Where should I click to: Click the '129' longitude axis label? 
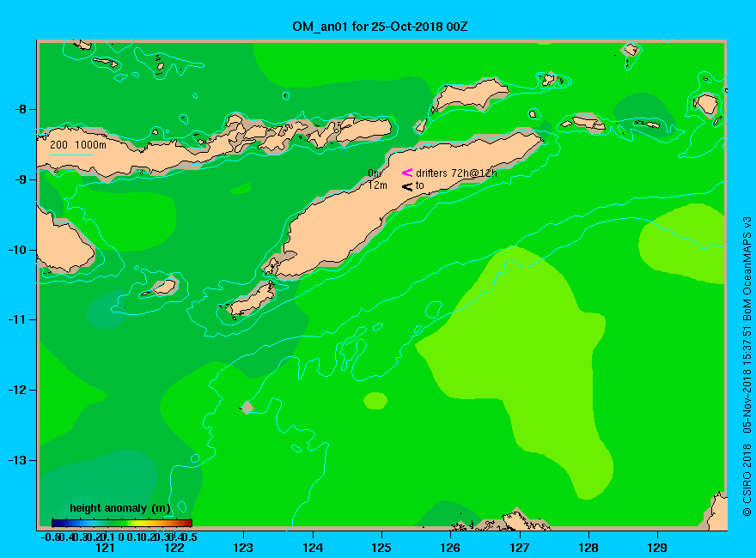point(657,548)
